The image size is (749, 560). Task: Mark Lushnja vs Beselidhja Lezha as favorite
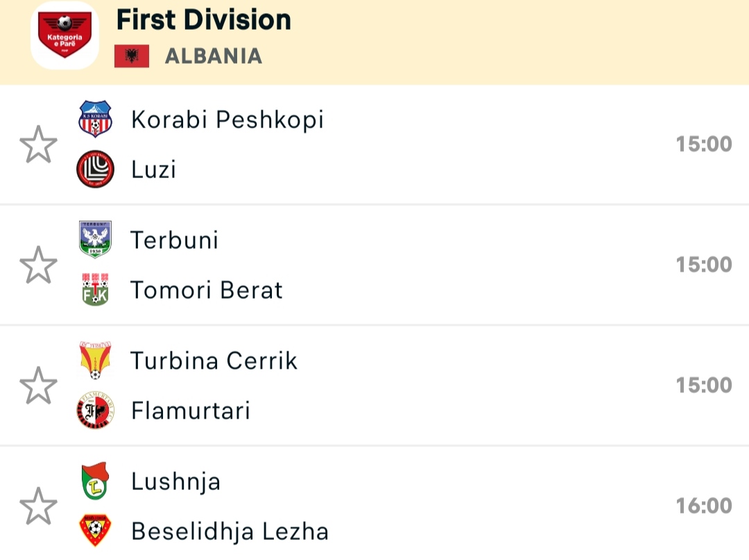38,506
